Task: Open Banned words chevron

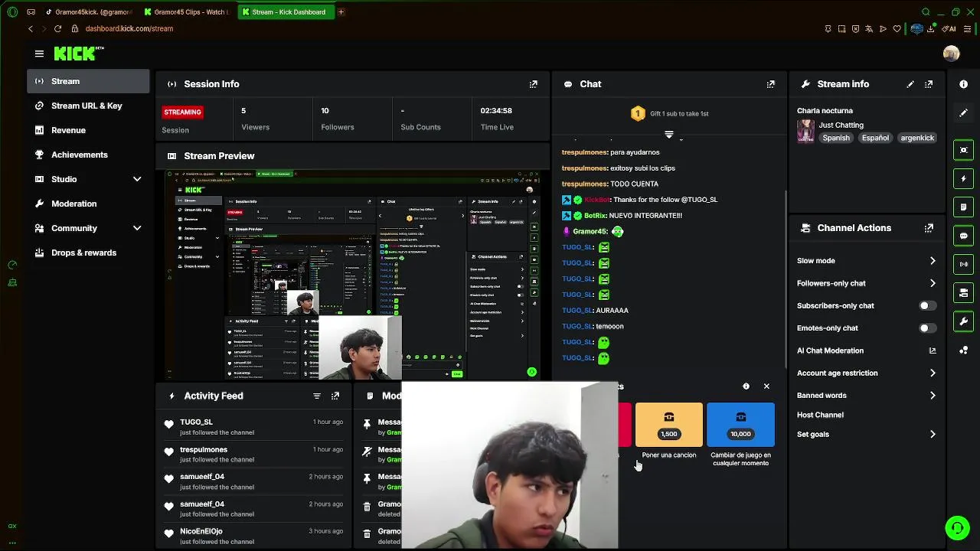Action: tap(933, 396)
